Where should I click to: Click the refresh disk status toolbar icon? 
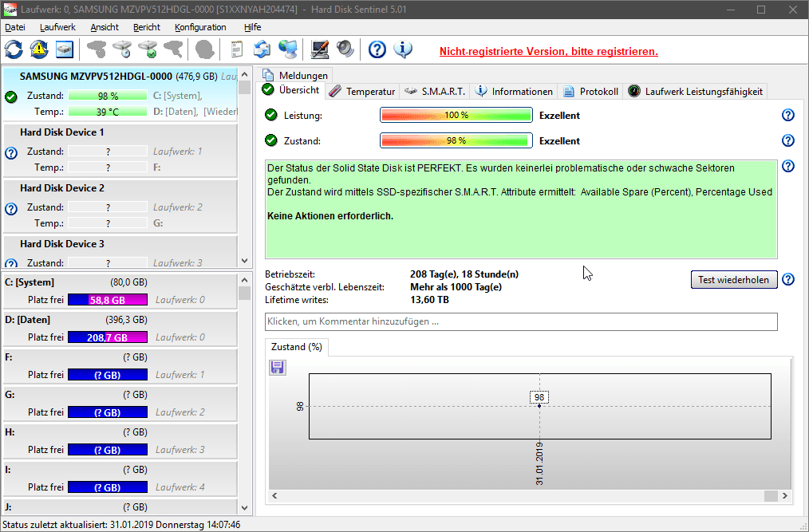[14, 49]
